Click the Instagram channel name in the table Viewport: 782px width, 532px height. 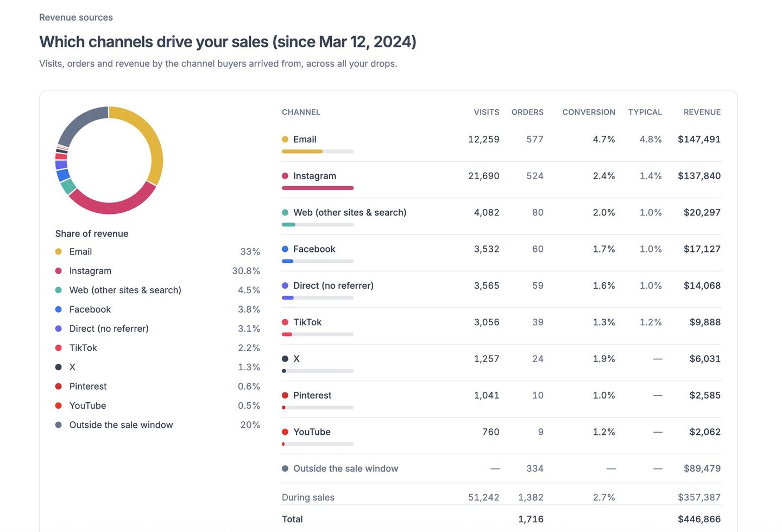pyautogui.click(x=314, y=176)
